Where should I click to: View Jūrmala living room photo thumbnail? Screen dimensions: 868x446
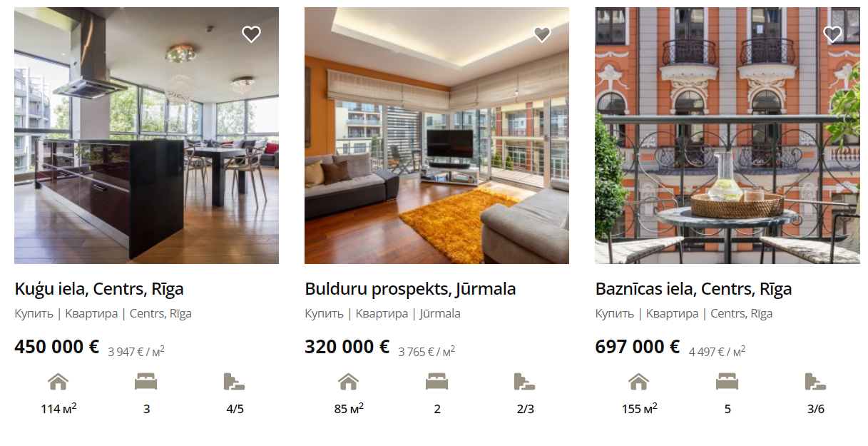coord(436,136)
